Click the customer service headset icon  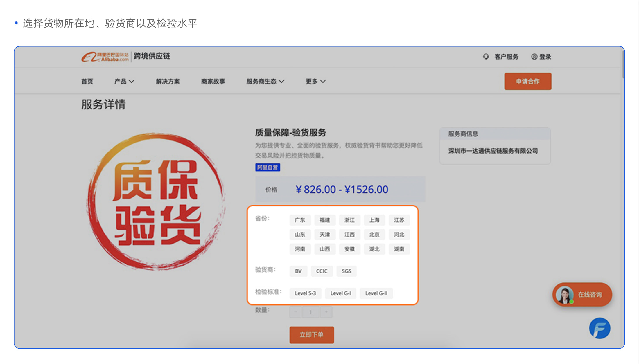(486, 57)
